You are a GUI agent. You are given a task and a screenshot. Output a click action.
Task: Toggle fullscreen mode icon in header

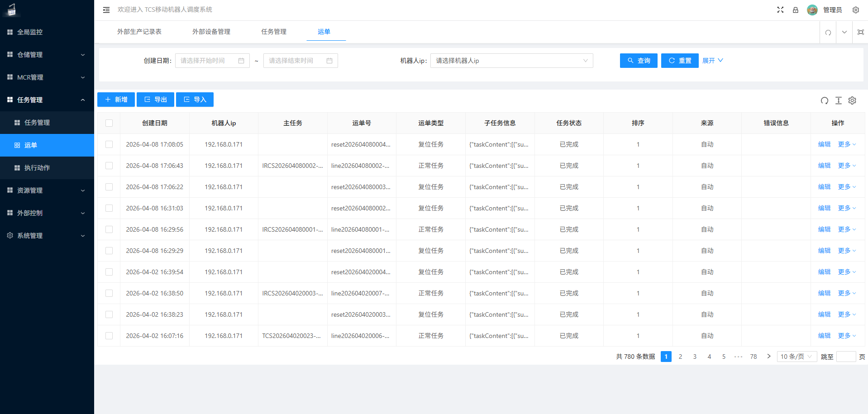[780, 10]
